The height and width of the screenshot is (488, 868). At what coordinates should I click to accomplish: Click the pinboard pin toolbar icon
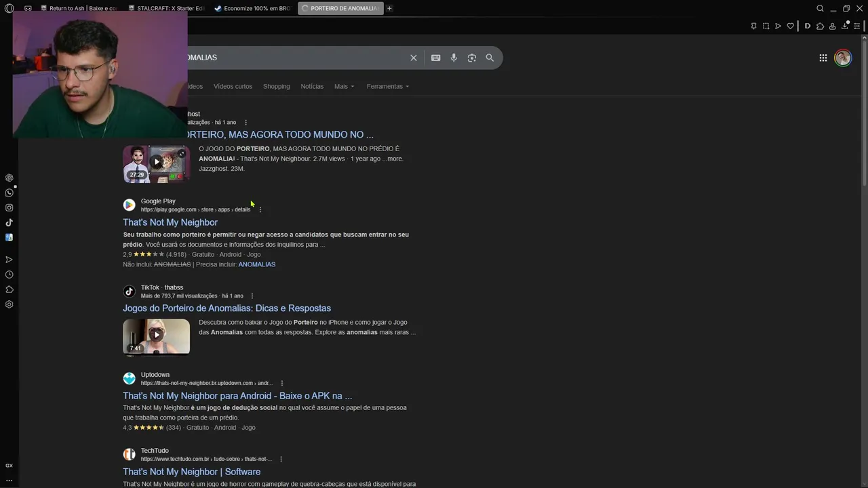753,26
